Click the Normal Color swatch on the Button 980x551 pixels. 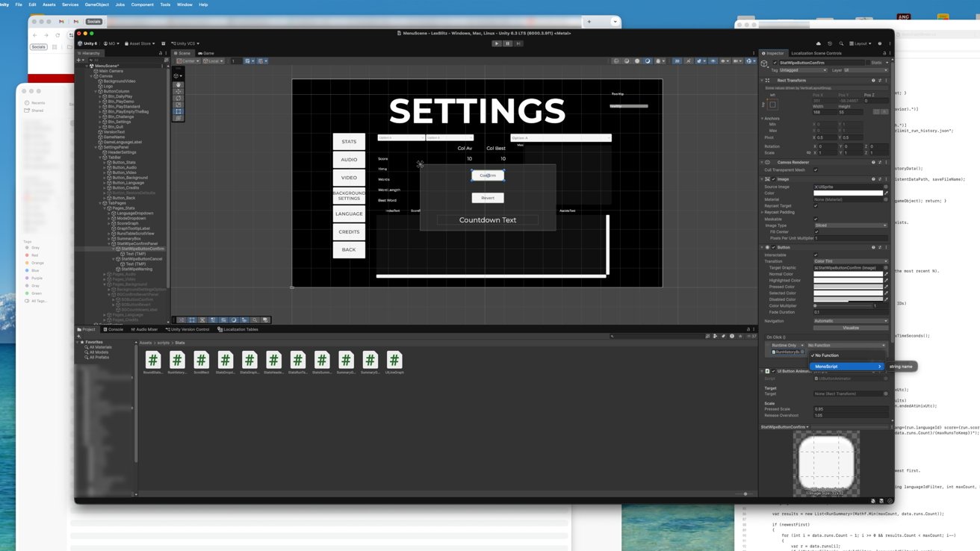point(849,274)
